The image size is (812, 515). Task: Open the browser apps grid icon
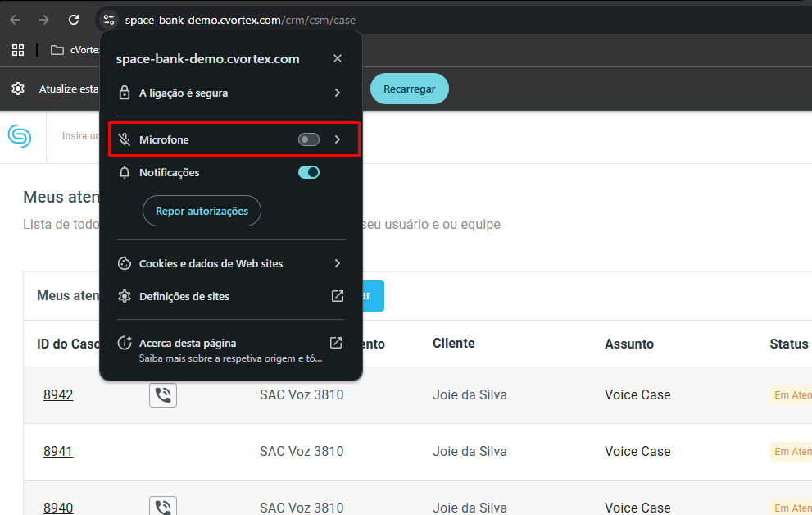(18, 50)
